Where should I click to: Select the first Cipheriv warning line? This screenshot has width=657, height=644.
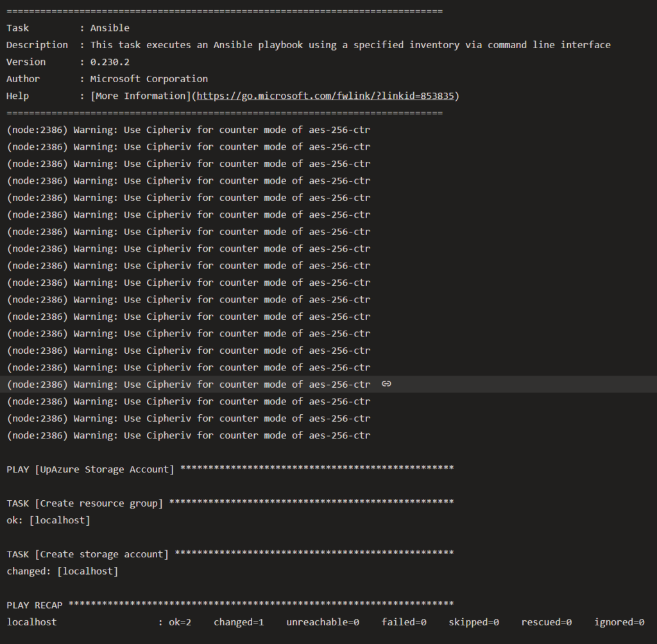tap(188, 130)
